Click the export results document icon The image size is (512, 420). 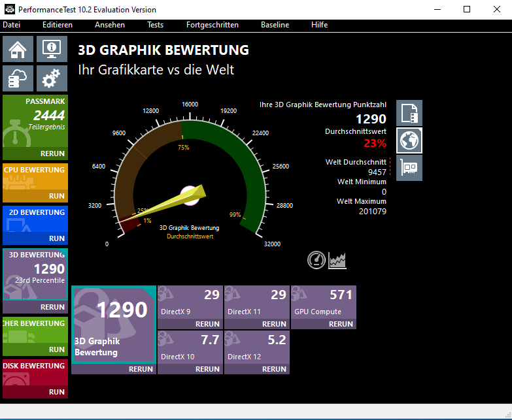409,113
